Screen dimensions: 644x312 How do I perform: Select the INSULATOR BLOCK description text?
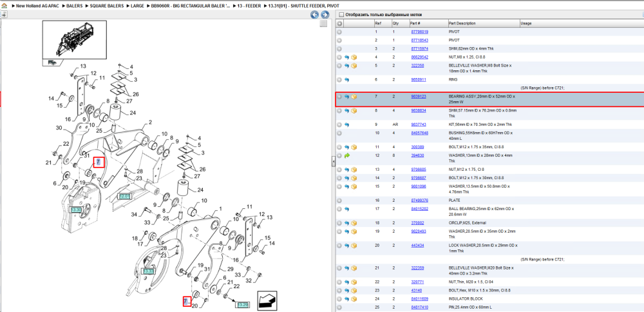pyautogui.click(x=466, y=299)
